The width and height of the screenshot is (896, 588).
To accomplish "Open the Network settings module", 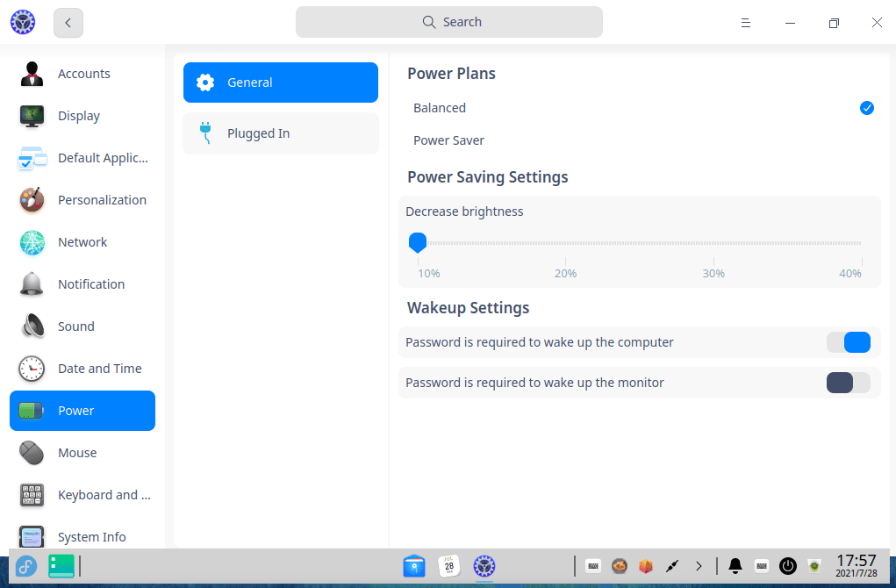I will coord(82,242).
